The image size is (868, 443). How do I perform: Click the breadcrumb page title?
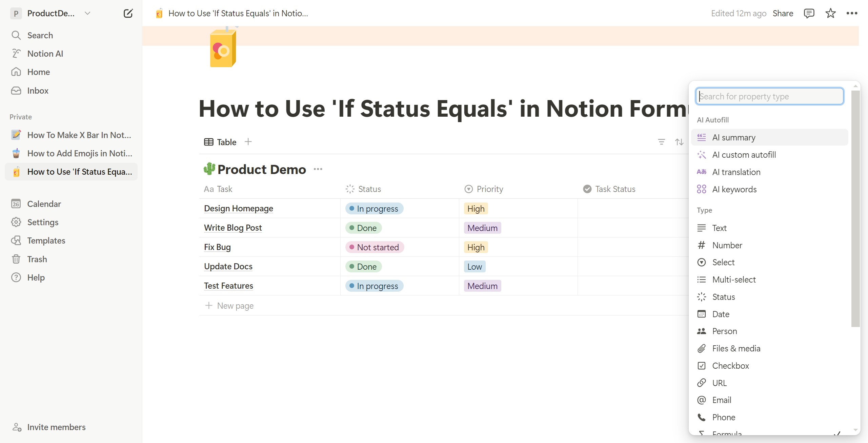point(238,13)
